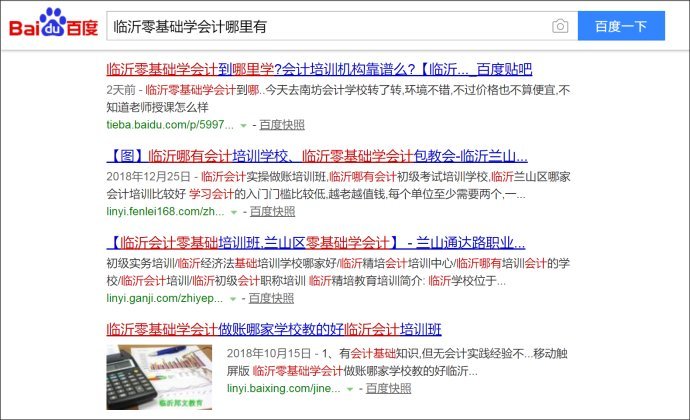
Task: Open the 百度贴吧 result title about 临沂零基础学会计
Action: (319, 70)
